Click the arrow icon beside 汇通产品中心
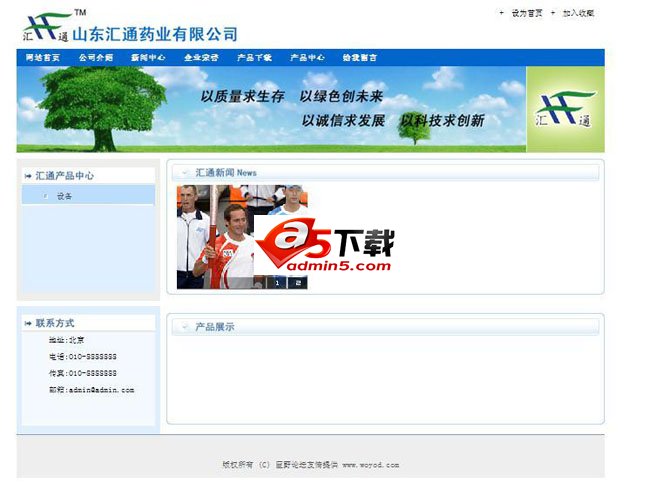The image size is (650, 490). pos(28,176)
